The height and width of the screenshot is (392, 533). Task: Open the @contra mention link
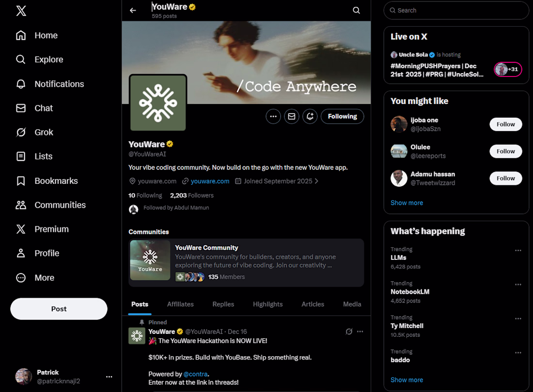click(195, 374)
